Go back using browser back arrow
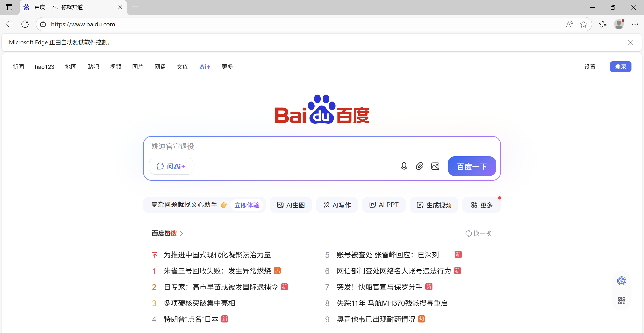The image size is (644, 333). point(9,24)
